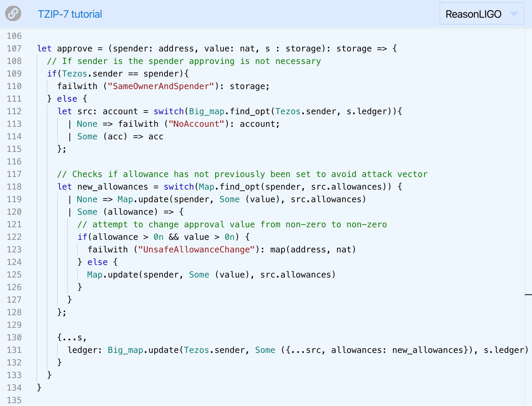Image resolution: width=532 pixels, height=406 pixels.
Task: Click "spender: address" parameter on line 107
Action: click(154, 49)
